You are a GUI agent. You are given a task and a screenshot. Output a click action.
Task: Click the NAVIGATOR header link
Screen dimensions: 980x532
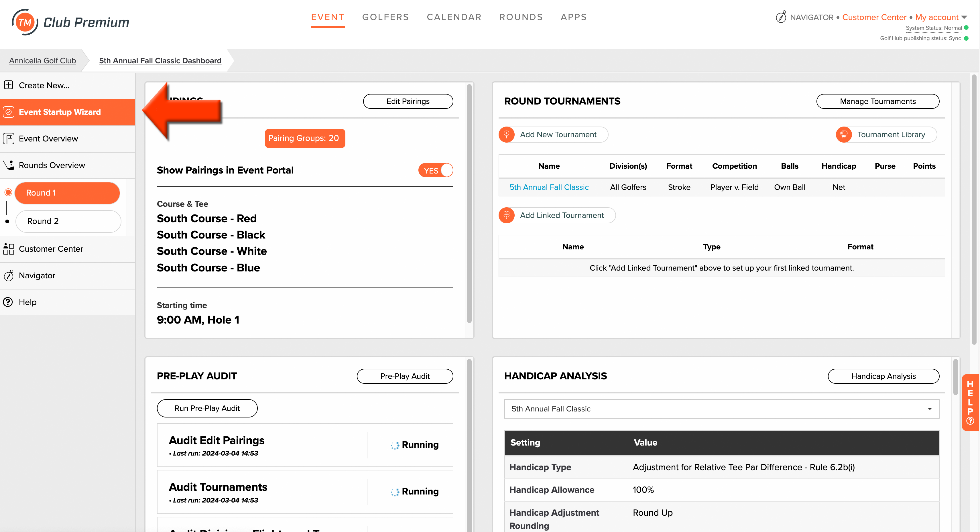tap(812, 17)
